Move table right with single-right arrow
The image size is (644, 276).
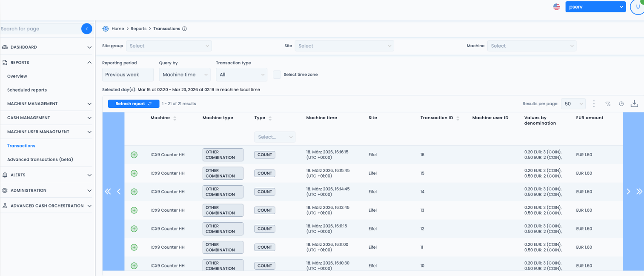click(628, 192)
